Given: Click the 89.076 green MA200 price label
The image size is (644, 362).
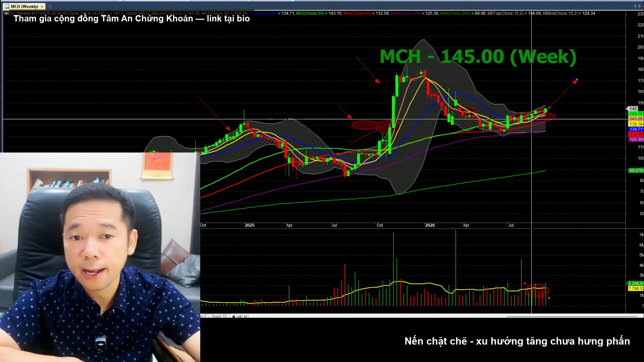Looking at the screenshot, I should (636, 171).
